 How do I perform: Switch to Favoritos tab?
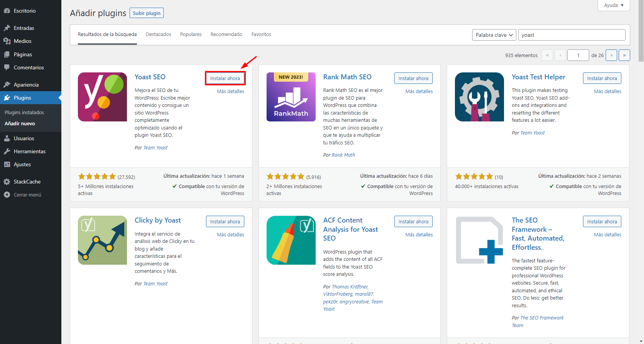pyautogui.click(x=261, y=34)
